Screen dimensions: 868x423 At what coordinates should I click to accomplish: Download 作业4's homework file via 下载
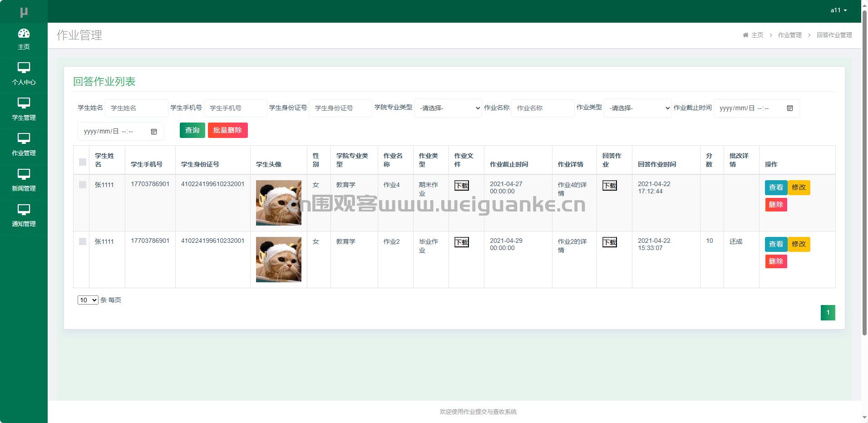(461, 185)
